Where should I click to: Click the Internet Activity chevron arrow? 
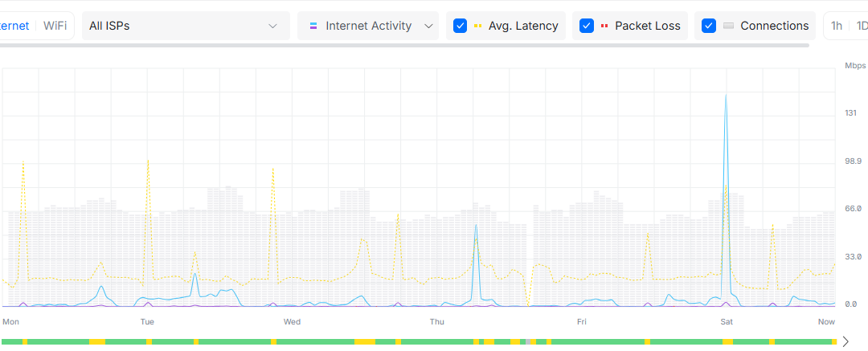point(428,26)
